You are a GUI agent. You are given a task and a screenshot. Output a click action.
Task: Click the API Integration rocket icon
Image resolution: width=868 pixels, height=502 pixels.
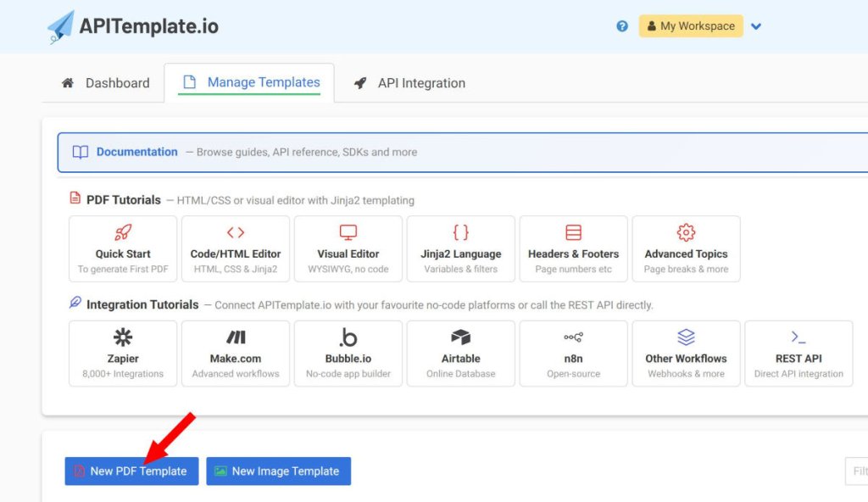pyautogui.click(x=360, y=83)
